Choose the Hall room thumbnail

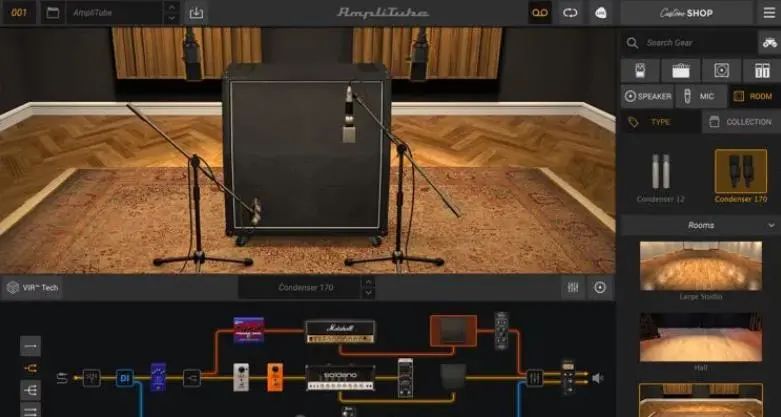click(701, 337)
